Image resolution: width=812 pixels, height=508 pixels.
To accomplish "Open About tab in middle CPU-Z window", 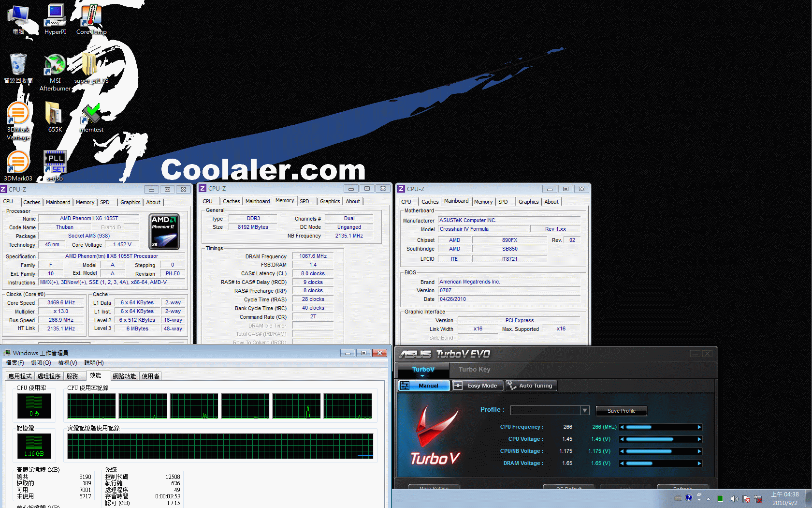I will 353,201.
